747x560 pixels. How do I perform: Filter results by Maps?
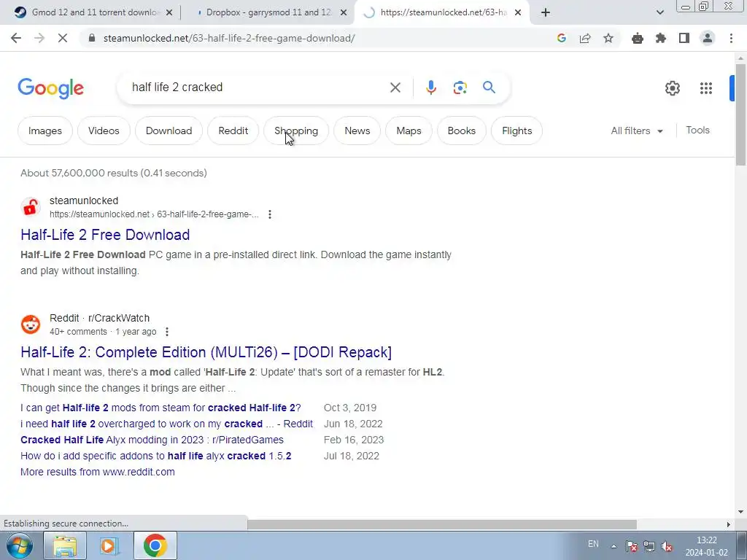point(409,131)
